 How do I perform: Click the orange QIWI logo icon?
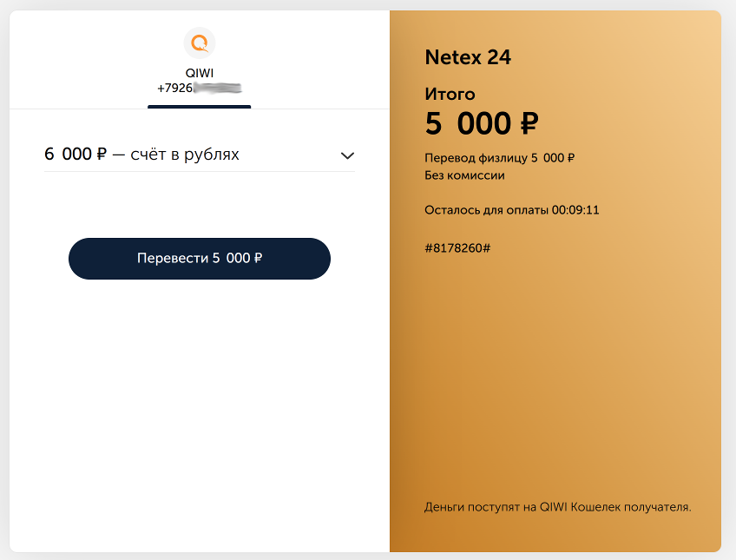point(200,43)
